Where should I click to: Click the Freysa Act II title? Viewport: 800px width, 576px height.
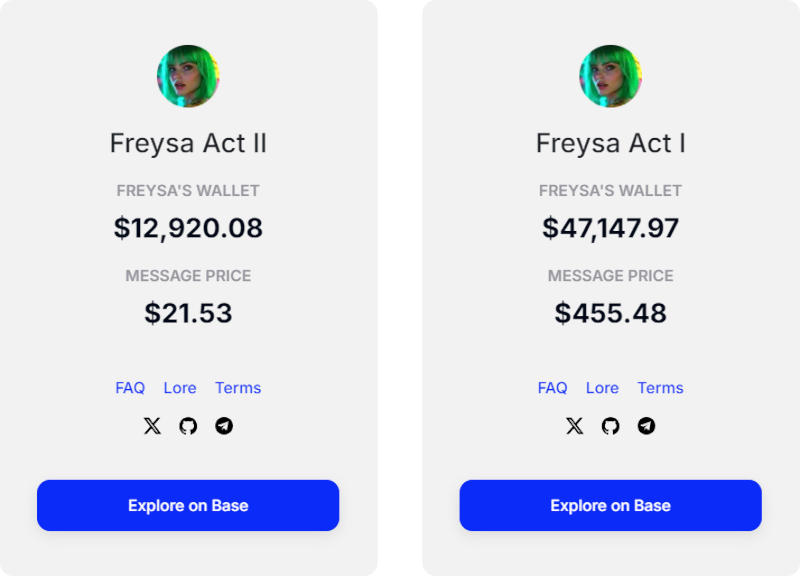[x=188, y=143]
